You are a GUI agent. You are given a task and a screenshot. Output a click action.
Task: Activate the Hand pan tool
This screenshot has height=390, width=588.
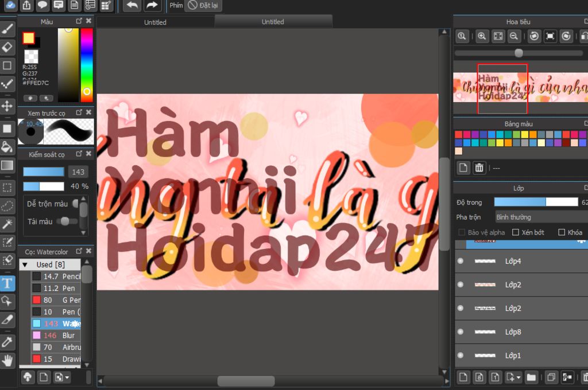(7, 360)
